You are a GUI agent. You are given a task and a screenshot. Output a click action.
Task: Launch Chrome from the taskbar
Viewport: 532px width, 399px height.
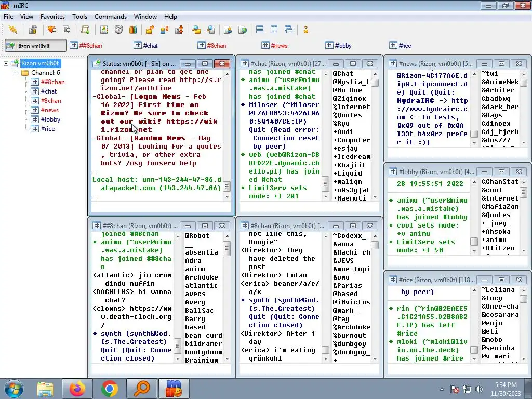coord(109,389)
